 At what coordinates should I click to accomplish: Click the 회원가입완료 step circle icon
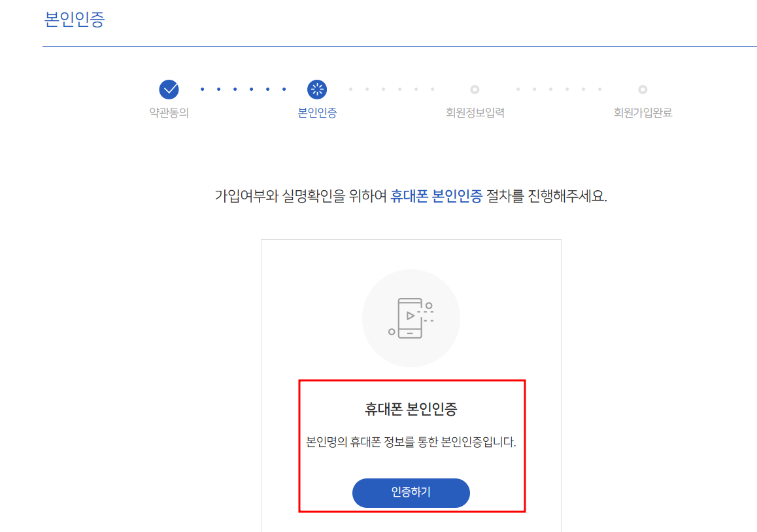tap(643, 90)
